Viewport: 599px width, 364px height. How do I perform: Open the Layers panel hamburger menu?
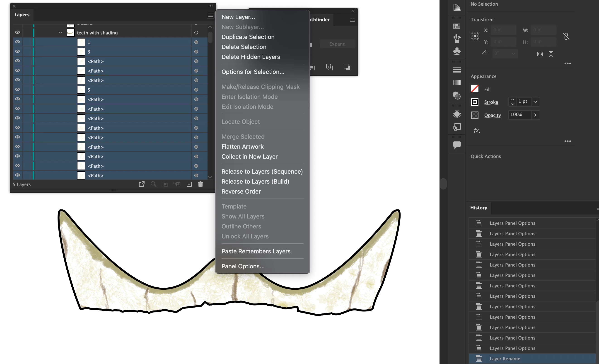(210, 15)
